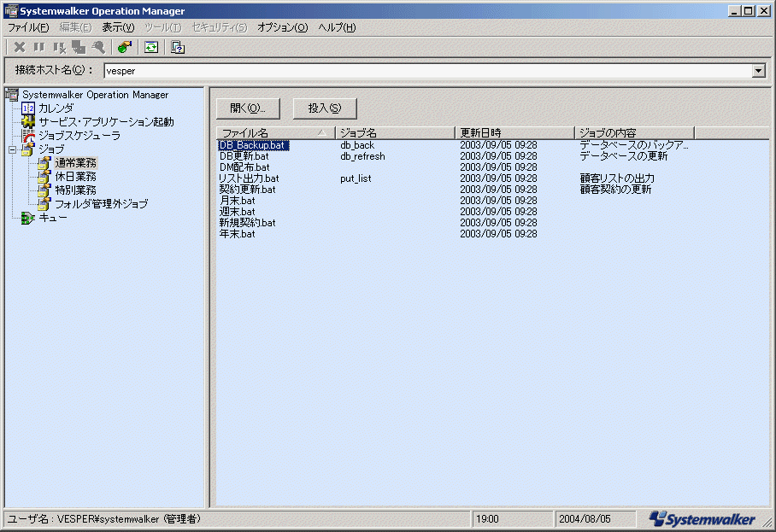Image resolution: width=776 pixels, height=532 pixels.
Task: Click the db_refresh job name cell
Action: coord(362,156)
